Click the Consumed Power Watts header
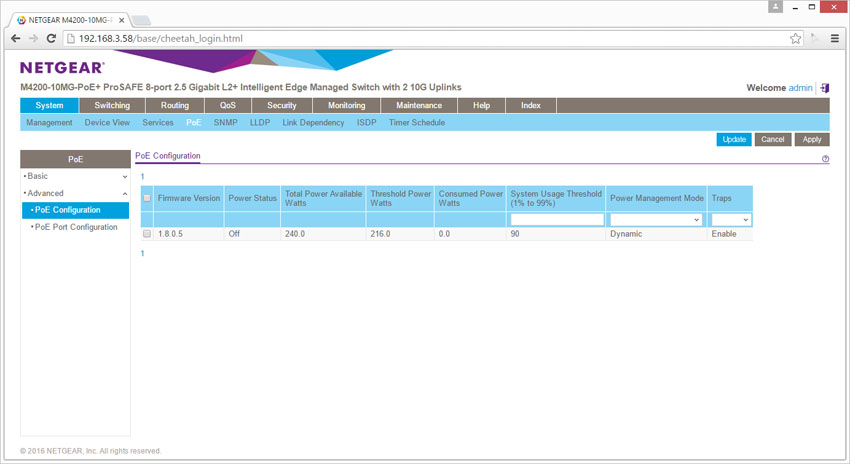Viewport: 850px width, 464px height. pos(471,198)
